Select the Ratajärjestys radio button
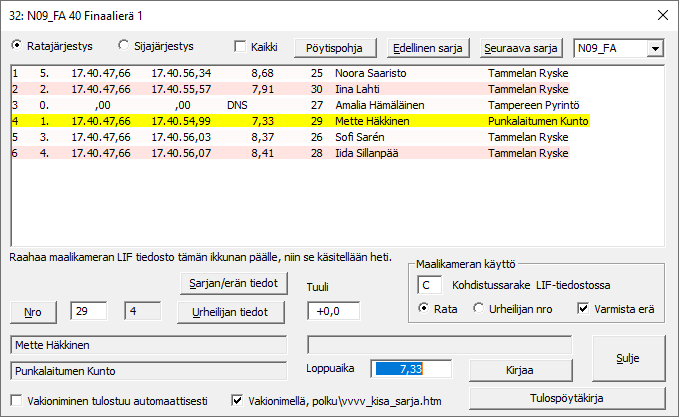679x417 pixels. 17,46
